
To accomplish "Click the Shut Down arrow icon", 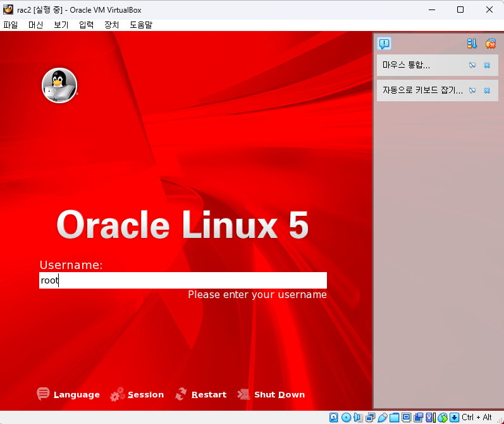I will (x=243, y=394).
